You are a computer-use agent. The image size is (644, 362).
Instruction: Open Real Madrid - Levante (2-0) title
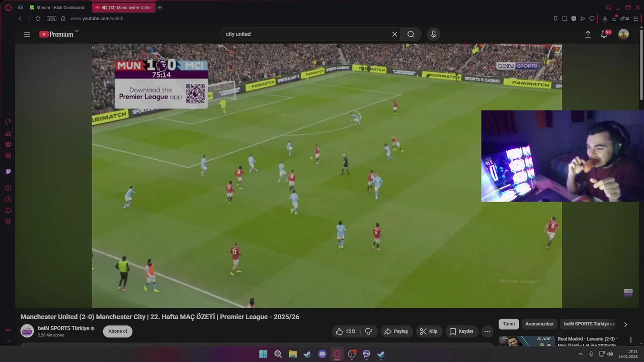(588, 342)
